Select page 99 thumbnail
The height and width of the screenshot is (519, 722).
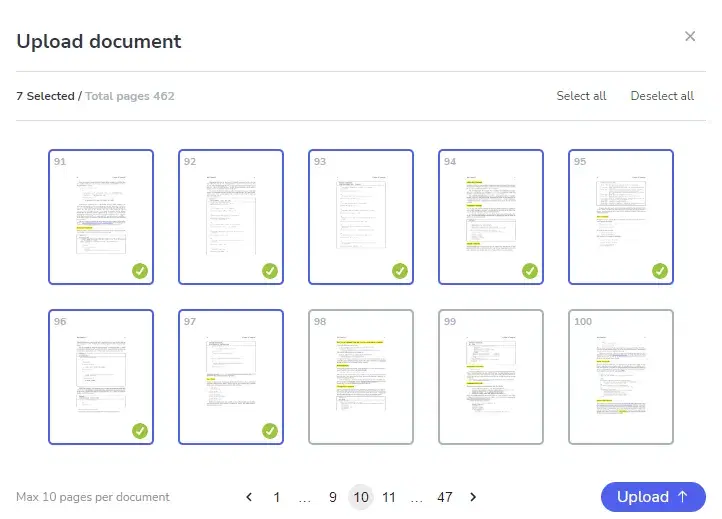coord(491,377)
